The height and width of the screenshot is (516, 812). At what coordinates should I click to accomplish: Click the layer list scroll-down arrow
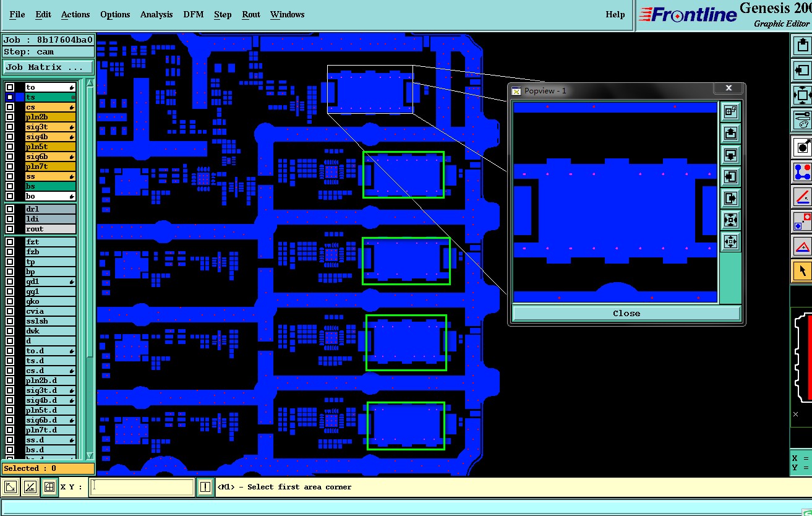[90, 455]
